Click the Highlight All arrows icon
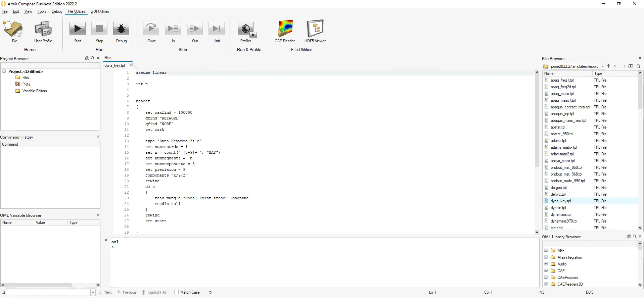Image resolution: width=644 pixels, height=298 pixels. [144, 292]
